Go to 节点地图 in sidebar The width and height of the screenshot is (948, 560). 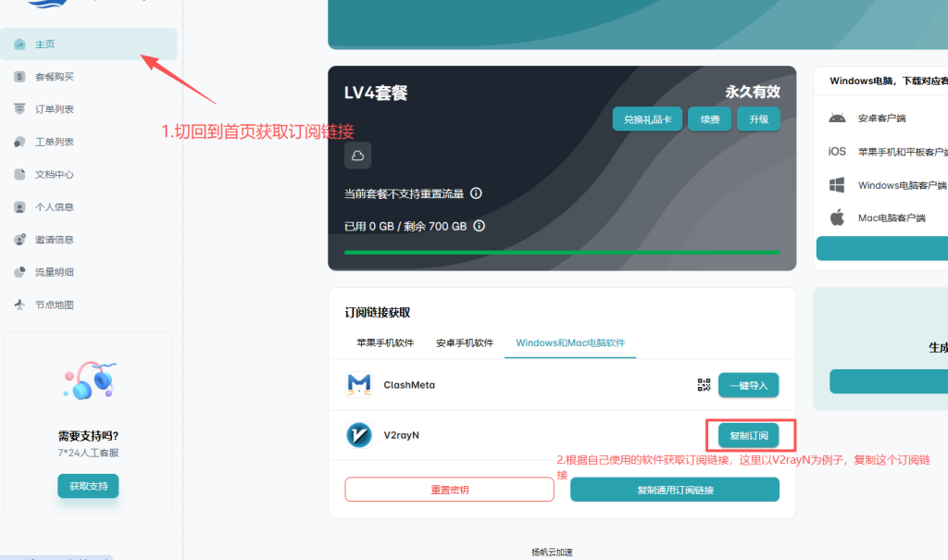54,305
